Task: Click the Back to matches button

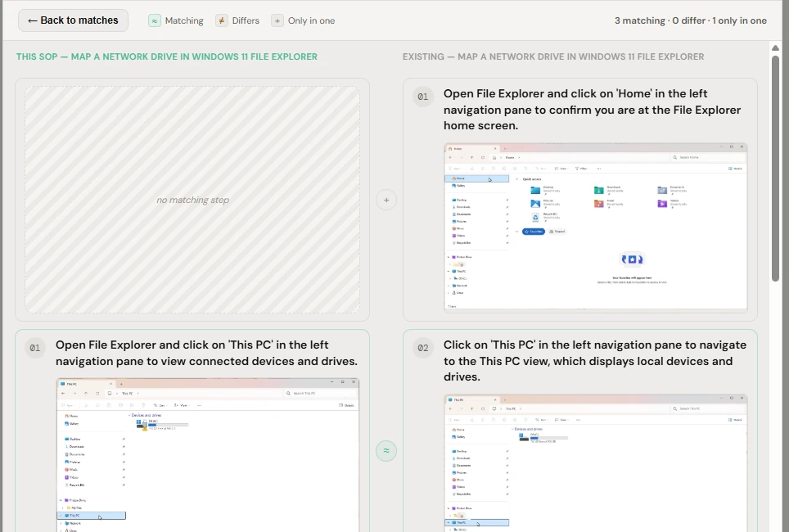Action: (73, 20)
